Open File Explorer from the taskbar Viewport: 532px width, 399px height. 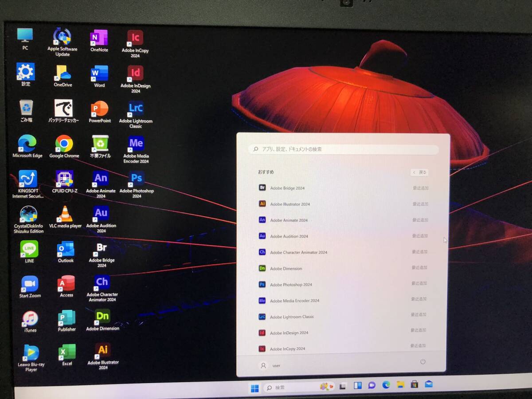click(x=400, y=384)
